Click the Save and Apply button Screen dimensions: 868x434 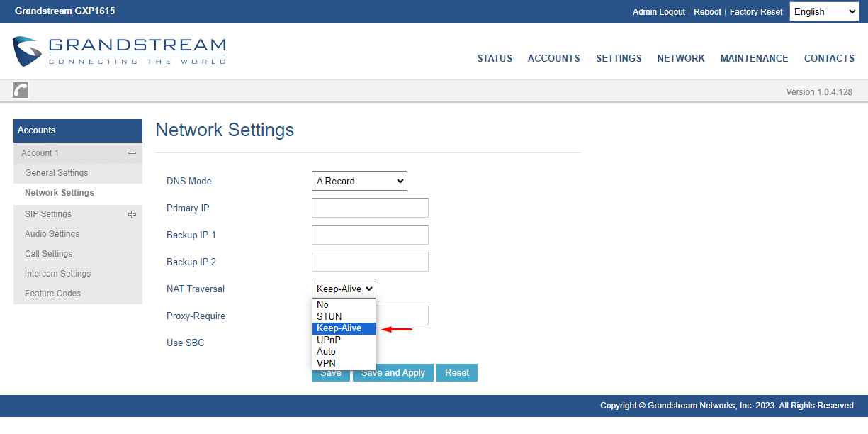(393, 372)
